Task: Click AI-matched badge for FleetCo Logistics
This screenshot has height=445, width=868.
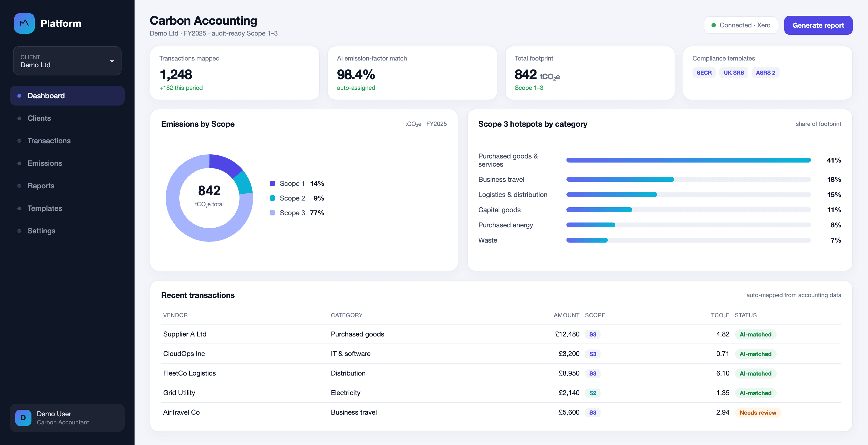Action: tap(755, 374)
